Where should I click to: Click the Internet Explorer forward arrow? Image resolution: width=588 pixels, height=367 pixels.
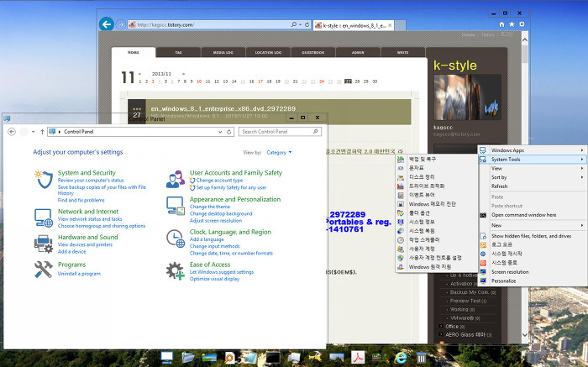coord(120,24)
